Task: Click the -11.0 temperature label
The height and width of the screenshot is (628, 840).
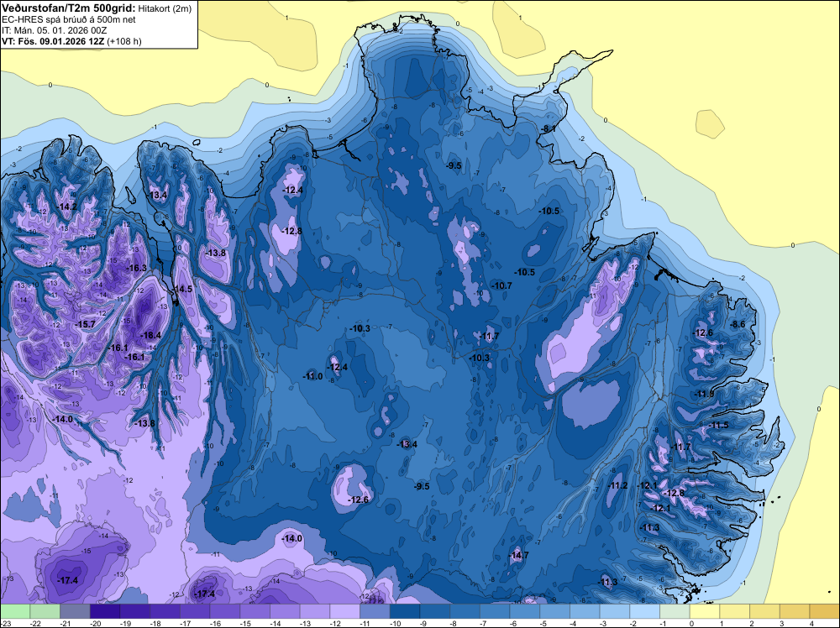Action: point(312,376)
